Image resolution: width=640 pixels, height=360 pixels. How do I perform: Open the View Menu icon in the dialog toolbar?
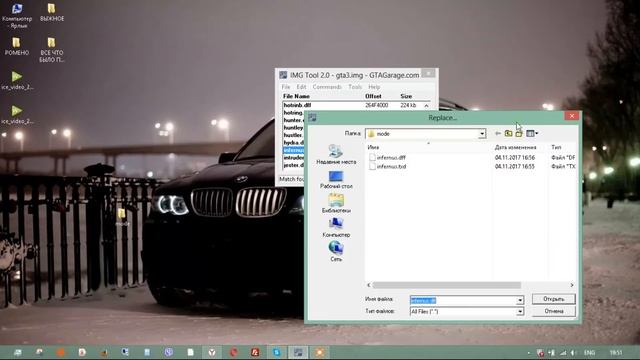pyautogui.click(x=532, y=133)
